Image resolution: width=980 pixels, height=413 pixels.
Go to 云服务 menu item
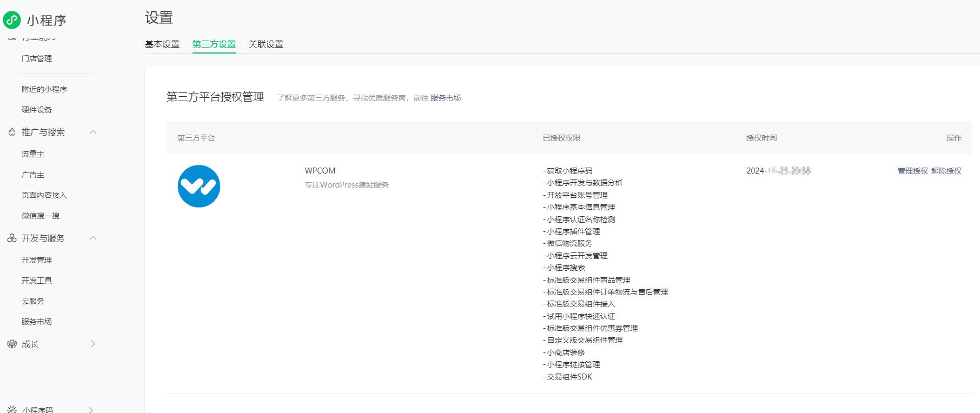[x=33, y=301]
